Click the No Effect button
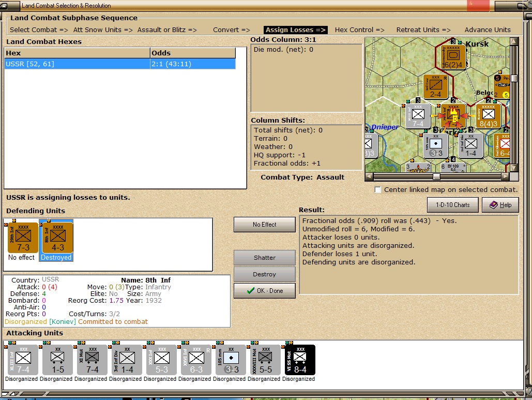 coord(265,225)
